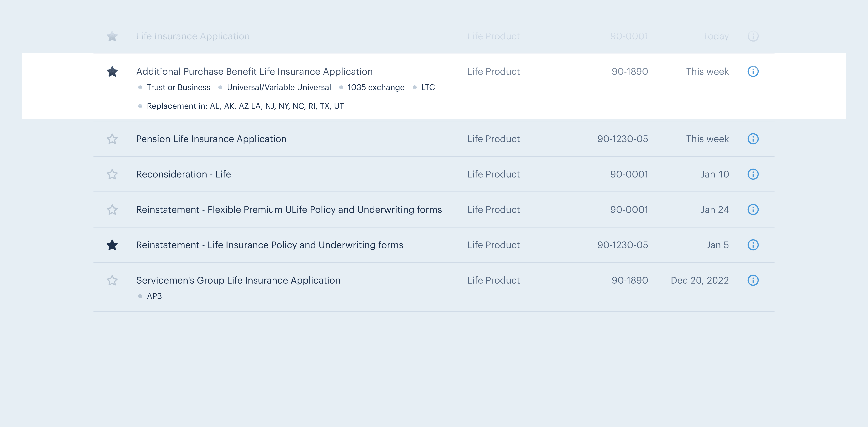Click the Jan 24 date
The width and height of the screenshot is (868, 427).
pos(715,209)
